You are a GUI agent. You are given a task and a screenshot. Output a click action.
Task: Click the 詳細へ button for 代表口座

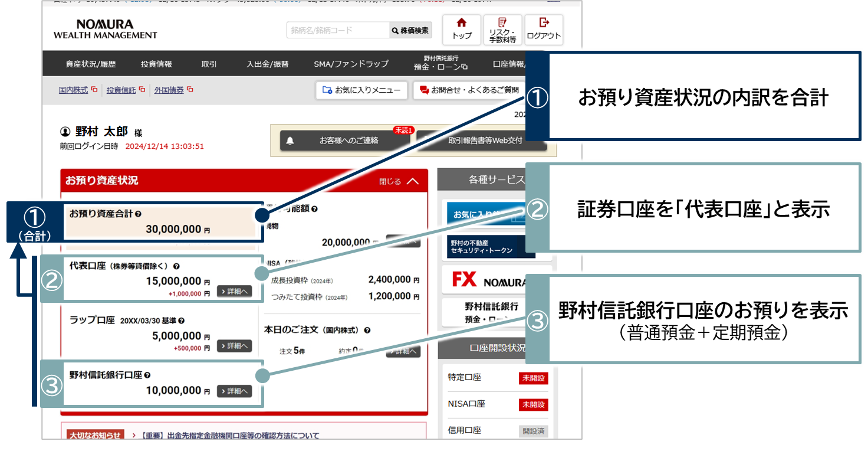[x=234, y=291]
